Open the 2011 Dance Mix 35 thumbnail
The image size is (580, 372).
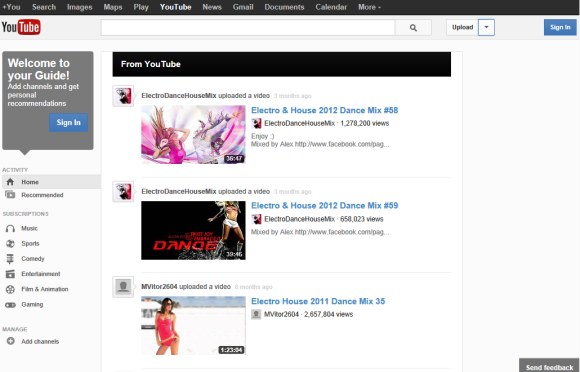[x=193, y=325]
